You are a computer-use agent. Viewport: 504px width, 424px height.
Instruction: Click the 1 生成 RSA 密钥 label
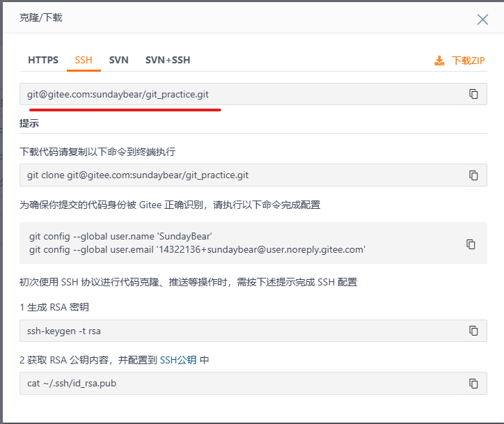pyautogui.click(x=54, y=307)
